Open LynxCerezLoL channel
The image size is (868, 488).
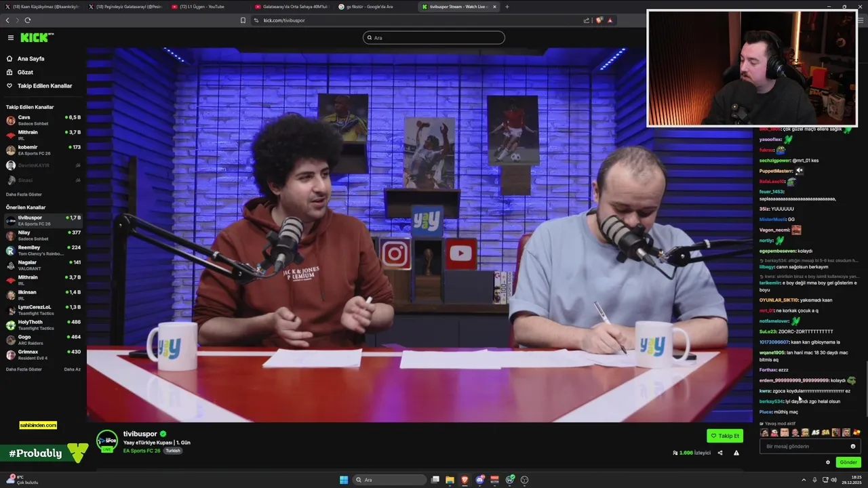coord(43,310)
